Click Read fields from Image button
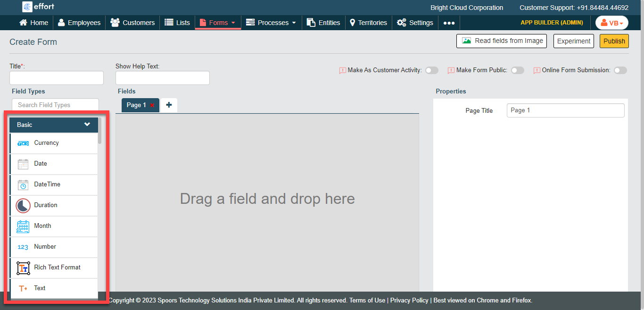The image size is (644, 310). click(501, 41)
